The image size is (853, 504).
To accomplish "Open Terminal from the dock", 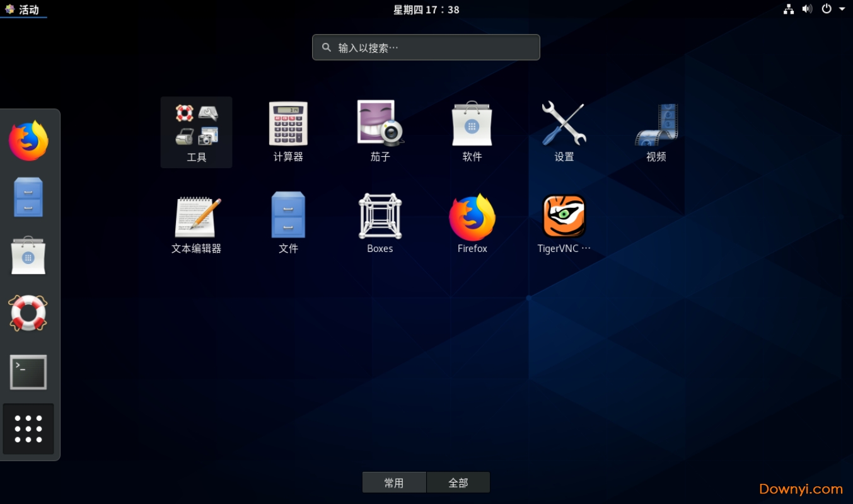I will (x=28, y=372).
